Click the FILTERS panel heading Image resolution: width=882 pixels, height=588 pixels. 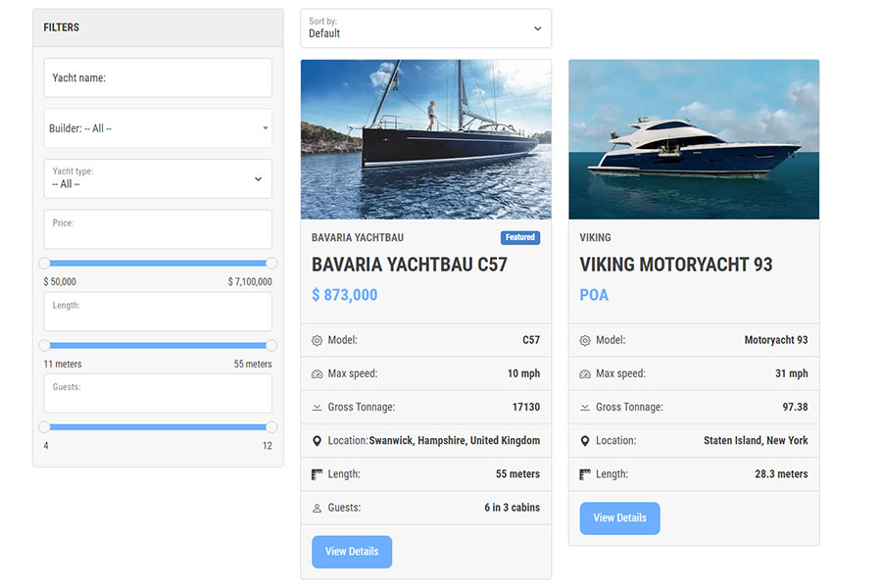click(62, 27)
